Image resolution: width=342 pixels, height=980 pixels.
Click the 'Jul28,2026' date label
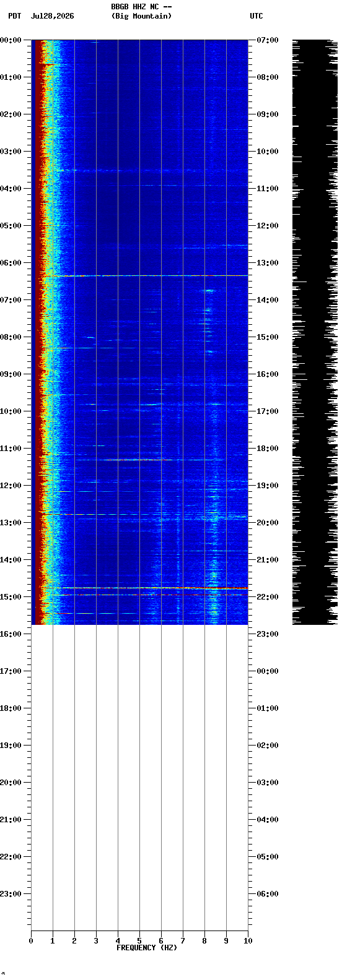[x=52, y=16]
